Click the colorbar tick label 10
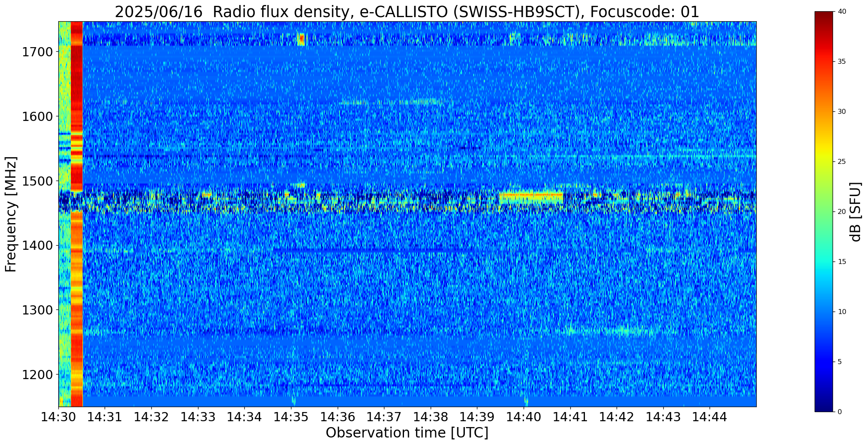This screenshot has height=445, width=868. (x=842, y=312)
